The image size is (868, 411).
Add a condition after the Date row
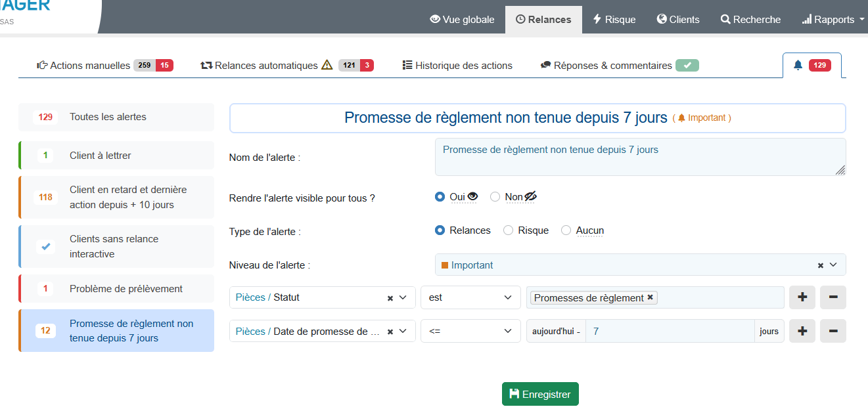802,332
